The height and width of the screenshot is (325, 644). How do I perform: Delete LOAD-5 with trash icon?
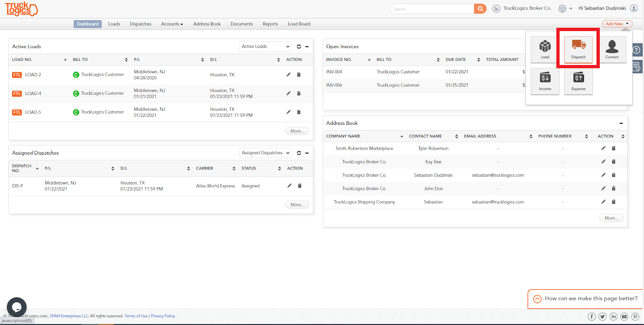click(299, 112)
